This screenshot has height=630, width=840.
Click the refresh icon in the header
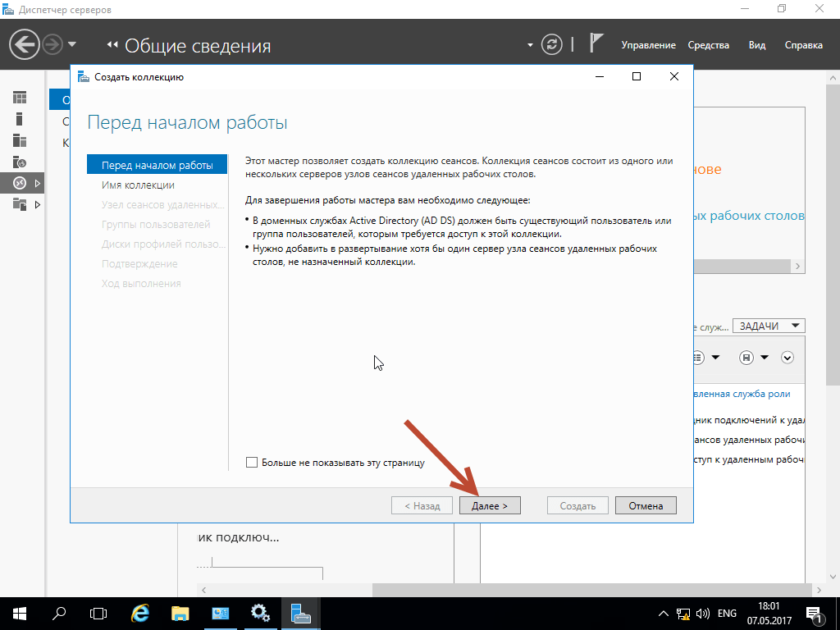tap(554, 44)
